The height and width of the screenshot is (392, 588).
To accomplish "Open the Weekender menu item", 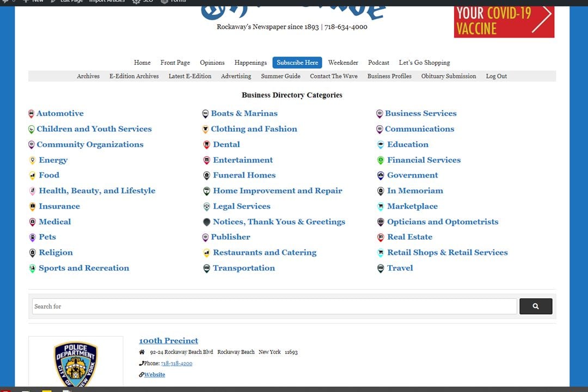I will [343, 63].
